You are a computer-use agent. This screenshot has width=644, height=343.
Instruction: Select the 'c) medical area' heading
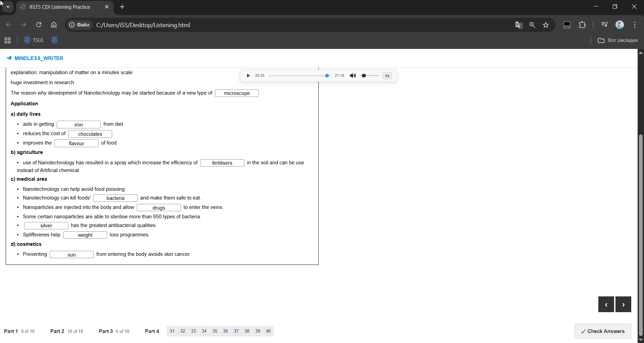(x=29, y=179)
